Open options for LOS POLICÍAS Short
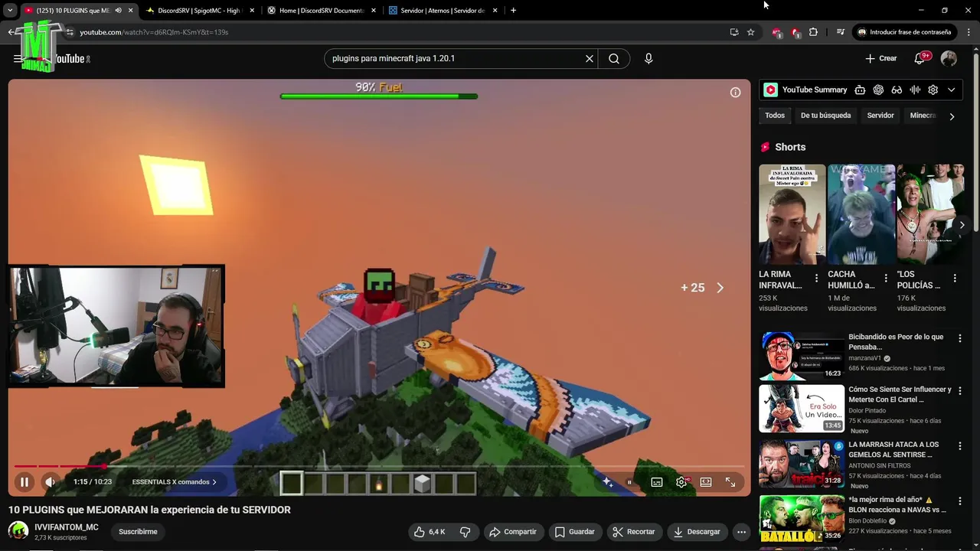 click(955, 279)
